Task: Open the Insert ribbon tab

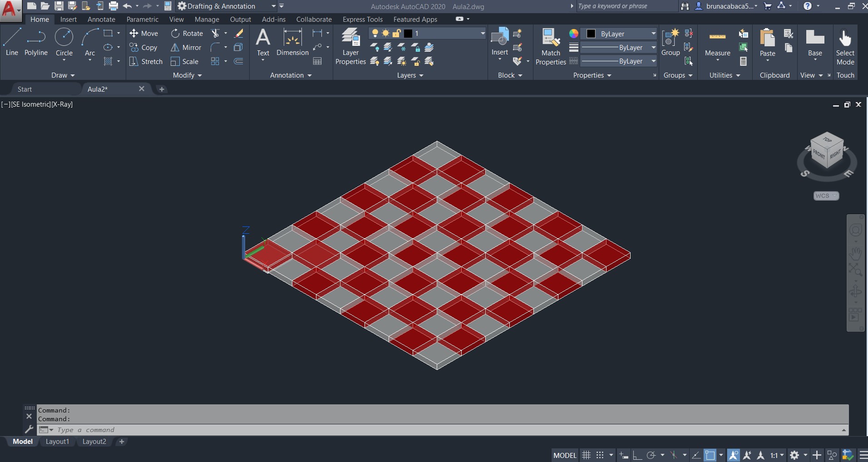Action: pos(69,19)
